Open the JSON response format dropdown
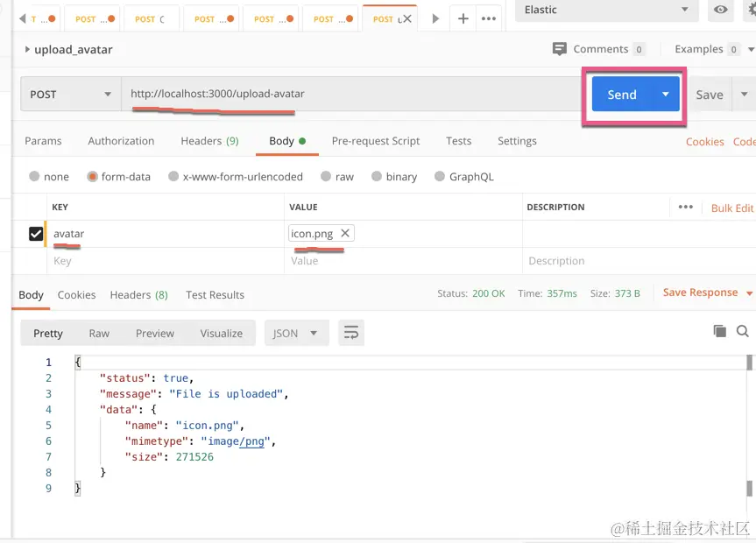The height and width of the screenshot is (543, 756). coord(296,333)
